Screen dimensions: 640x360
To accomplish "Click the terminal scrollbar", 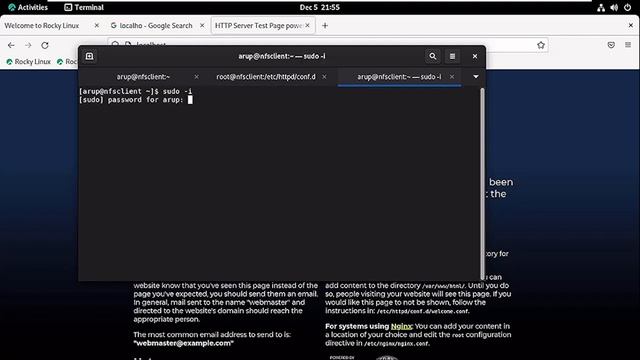I will tap(482, 184).
